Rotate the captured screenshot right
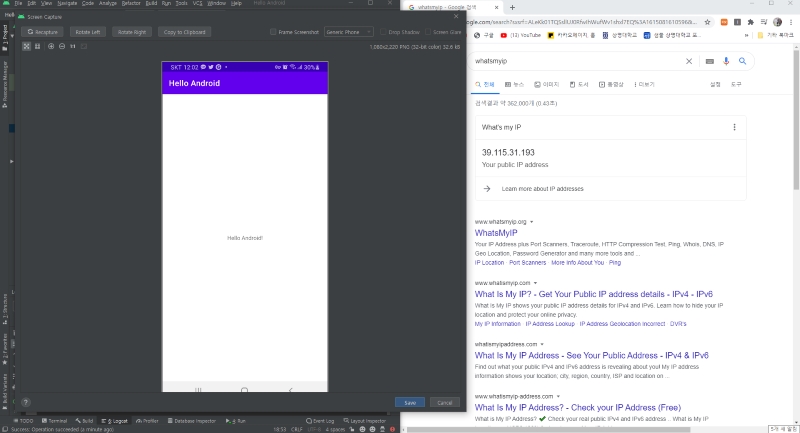This screenshot has height=433, width=800. [x=132, y=32]
